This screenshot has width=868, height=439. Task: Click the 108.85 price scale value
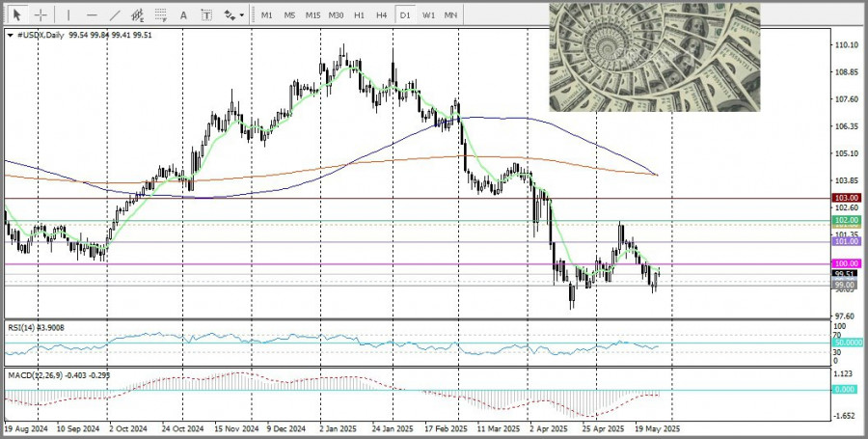point(845,72)
